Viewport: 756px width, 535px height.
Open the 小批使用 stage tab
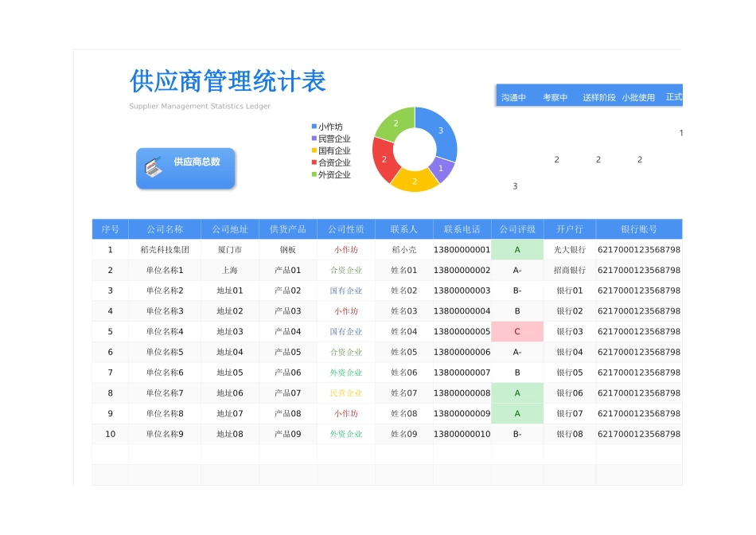(640, 96)
